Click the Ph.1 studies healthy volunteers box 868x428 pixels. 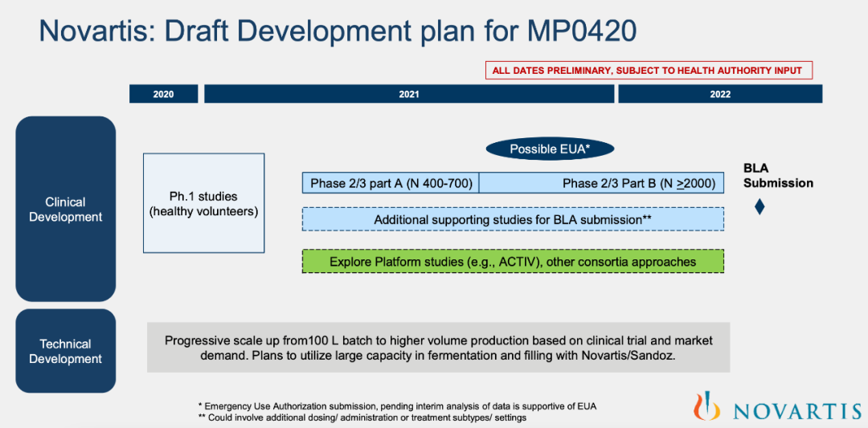203,203
